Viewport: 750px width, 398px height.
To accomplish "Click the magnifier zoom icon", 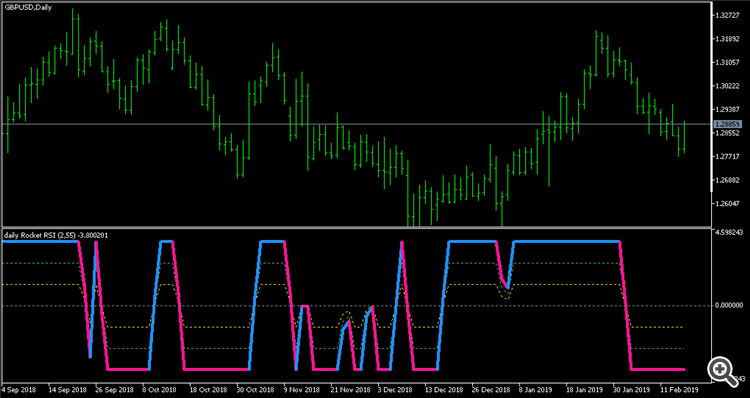I will pos(724,371).
